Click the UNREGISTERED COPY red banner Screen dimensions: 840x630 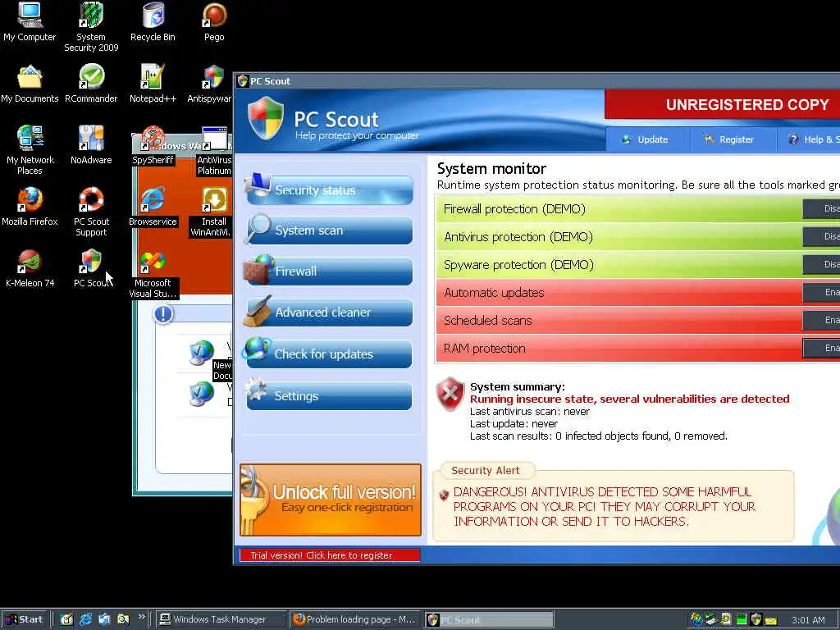click(x=722, y=104)
